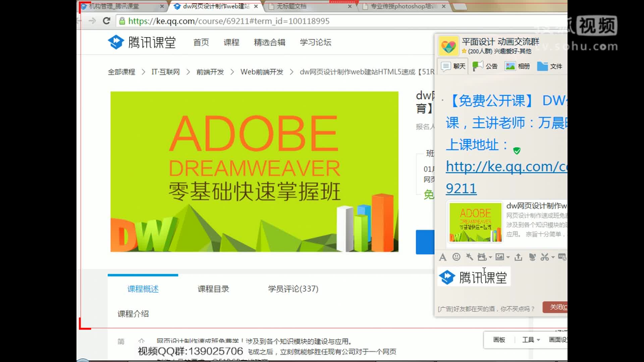Click the group avatar heart icon
This screenshot has width=644, height=362.
click(448, 46)
